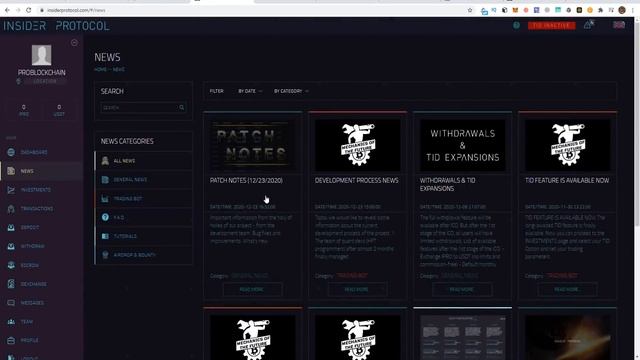This screenshot has height=360, width=640.
Task: Select the Airdrop & Bounty category label
Action: click(x=135, y=255)
